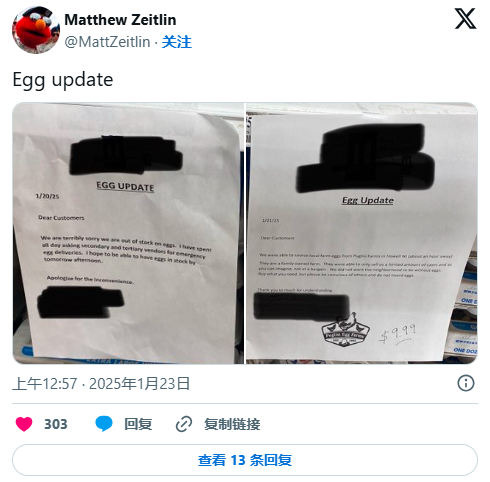
Task: Click the Puglisi farm logo in photo
Action: (x=346, y=330)
